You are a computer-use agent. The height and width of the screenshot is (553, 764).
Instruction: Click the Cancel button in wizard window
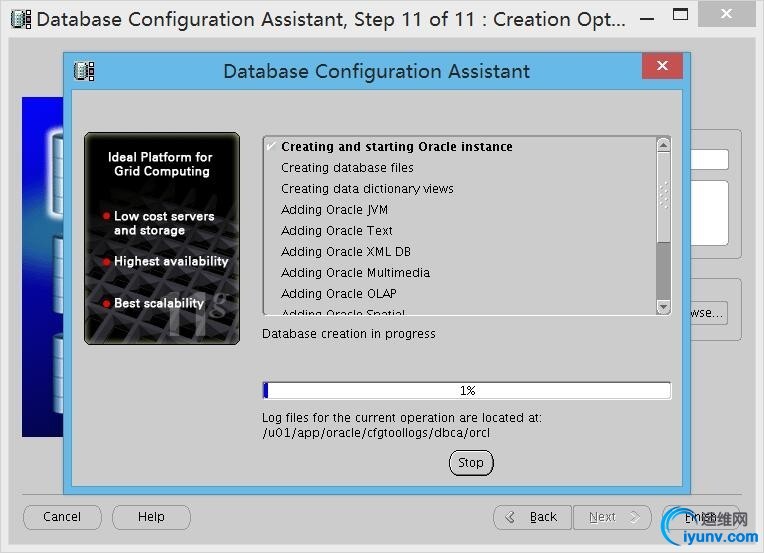pyautogui.click(x=62, y=517)
